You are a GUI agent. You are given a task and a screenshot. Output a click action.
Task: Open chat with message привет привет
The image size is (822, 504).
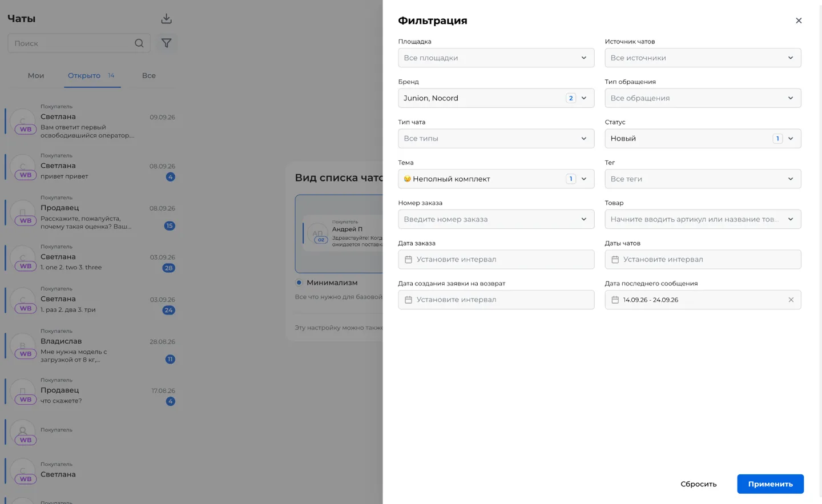pos(91,168)
